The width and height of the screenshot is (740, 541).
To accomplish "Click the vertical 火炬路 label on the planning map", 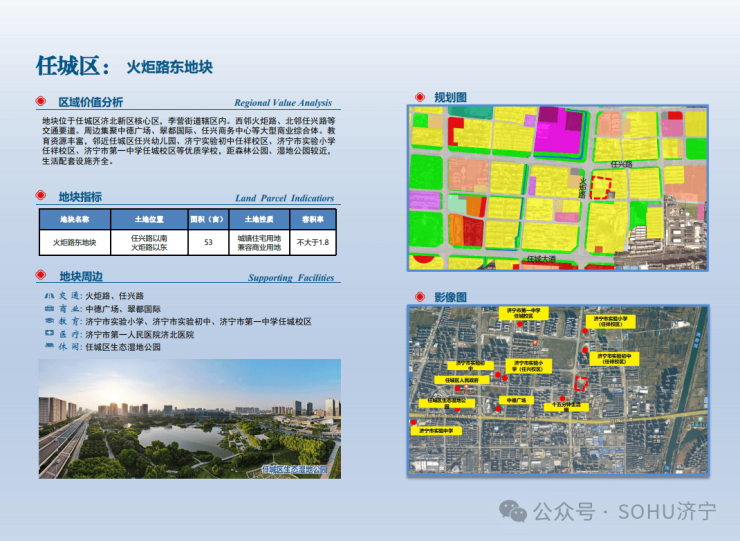I will pyautogui.click(x=582, y=188).
